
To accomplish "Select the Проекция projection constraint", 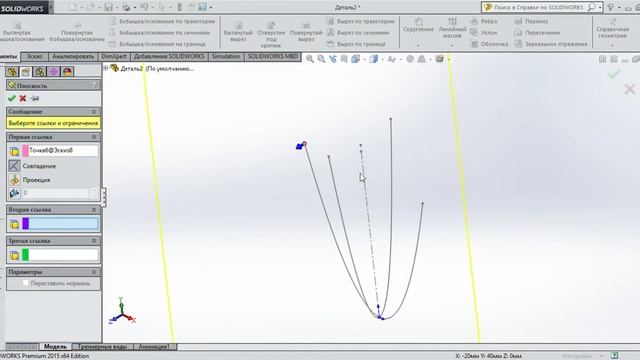I will 14,180.
